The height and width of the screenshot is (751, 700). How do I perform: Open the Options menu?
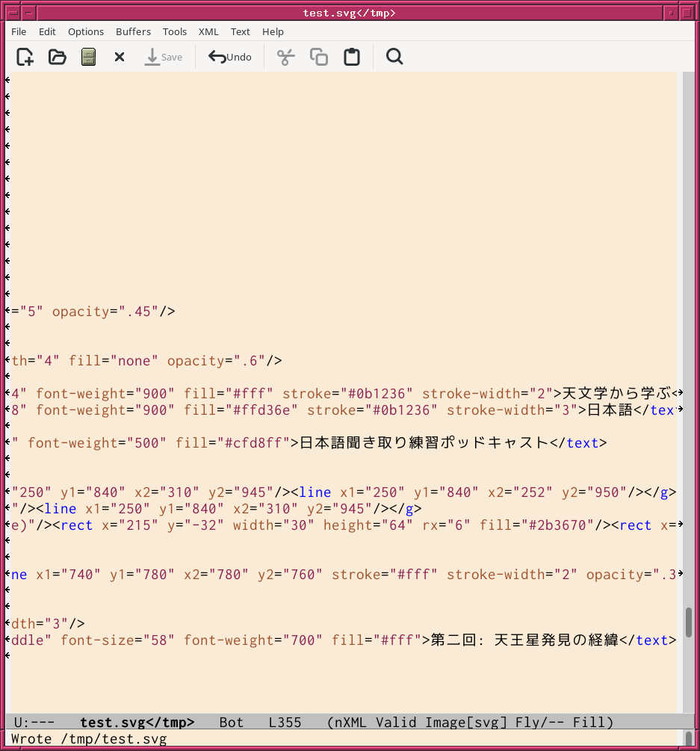(x=86, y=31)
